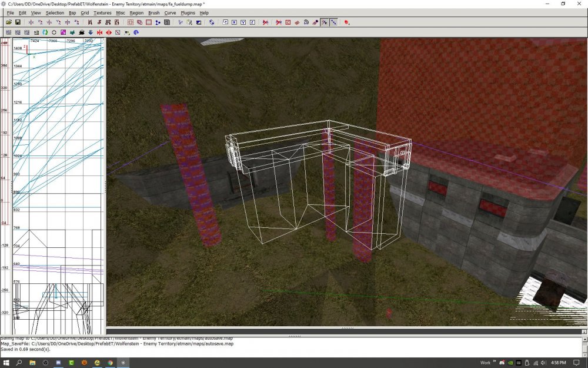The height and width of the screenshot is (368, 588).
Task: Open the Windows notification center
Action: tap(576, 363)
